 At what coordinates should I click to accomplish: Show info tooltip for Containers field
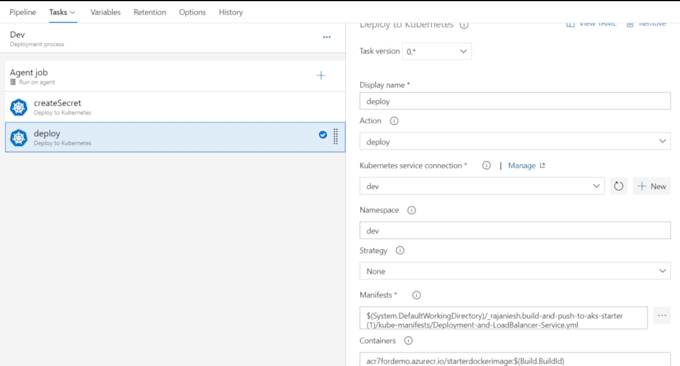click(x=409, y=341)
